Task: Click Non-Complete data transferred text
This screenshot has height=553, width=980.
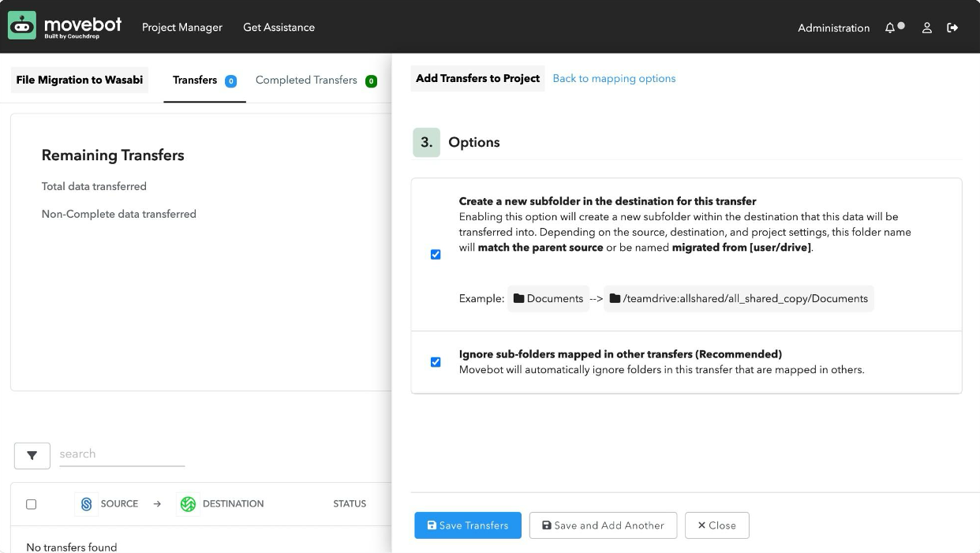Action: point(119,214)
